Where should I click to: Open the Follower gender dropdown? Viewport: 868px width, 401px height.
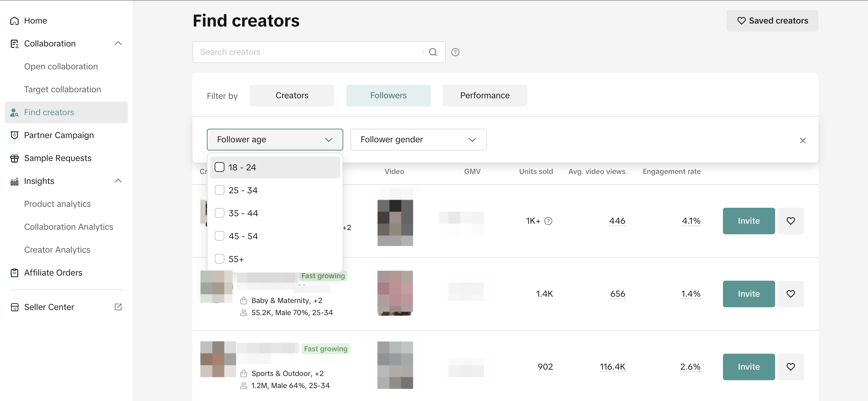point(418,140)
